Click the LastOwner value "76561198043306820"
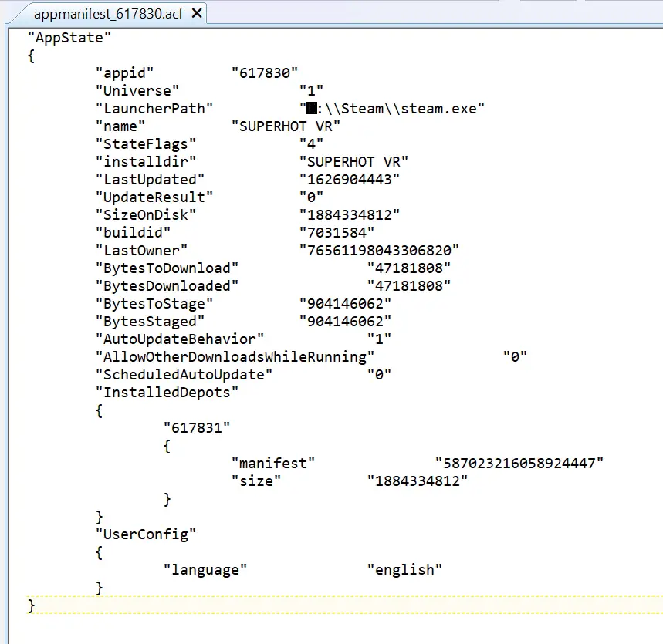This screenshot has height=644, width=663. point(379,251)
